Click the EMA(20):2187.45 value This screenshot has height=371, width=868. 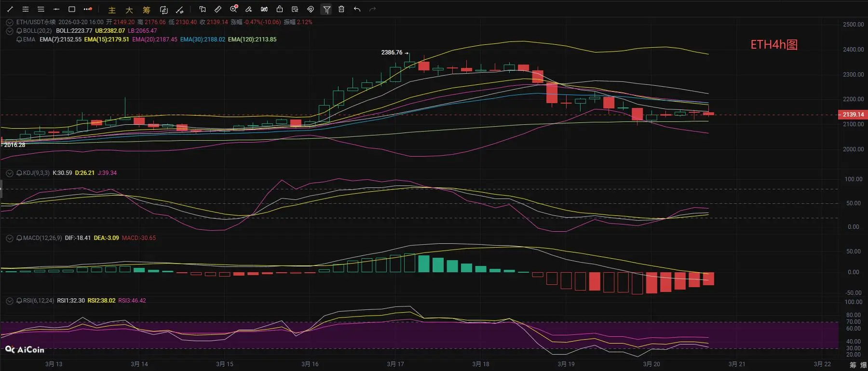point(155,40)
